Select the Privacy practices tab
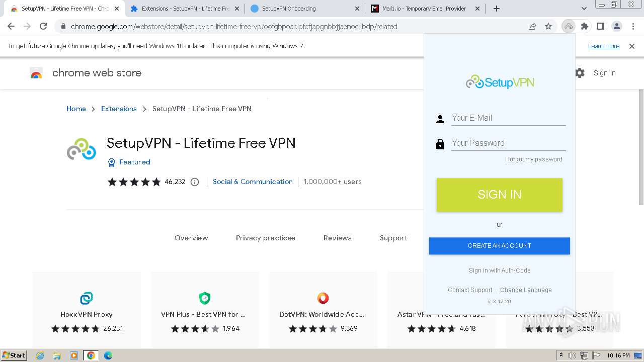644x362 pixels. 265,238
